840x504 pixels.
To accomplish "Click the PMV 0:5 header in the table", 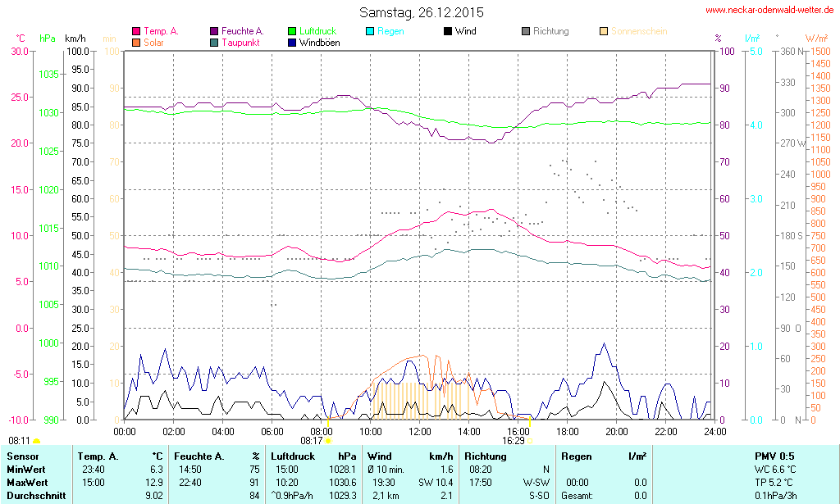I will click(x=774, y=456).
